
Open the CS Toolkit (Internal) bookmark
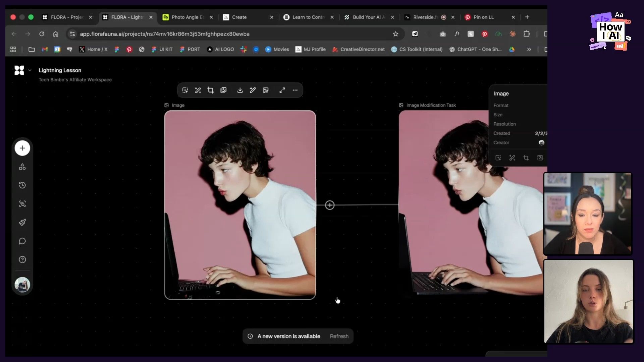coord(417,49)
